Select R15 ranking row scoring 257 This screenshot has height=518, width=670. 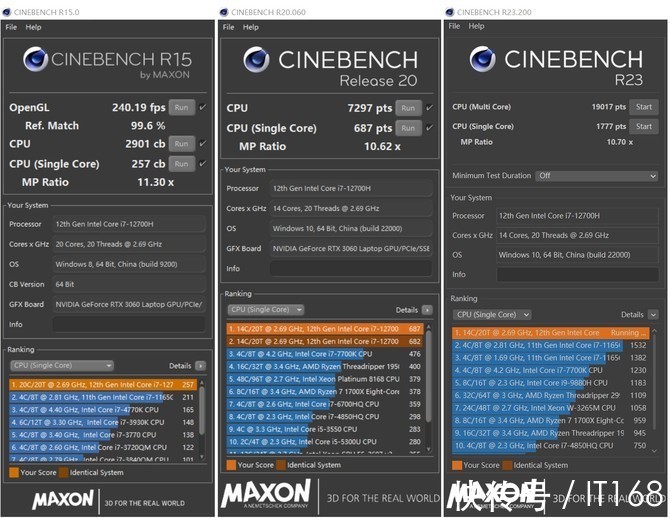tap(103, 385)
